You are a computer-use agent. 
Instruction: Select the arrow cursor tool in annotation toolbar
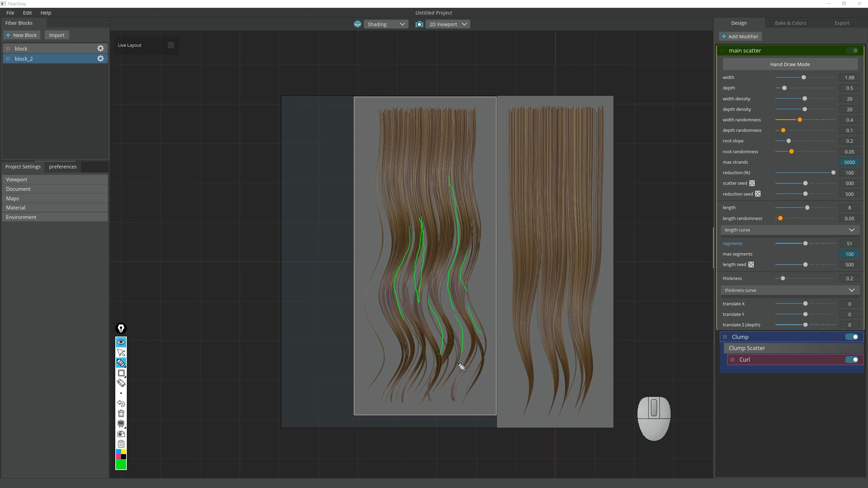tap(121, 352)
